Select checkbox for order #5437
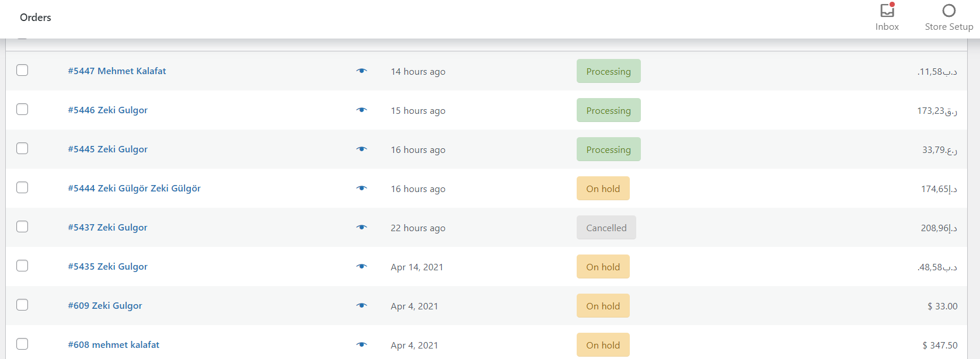 click(22, 226)
